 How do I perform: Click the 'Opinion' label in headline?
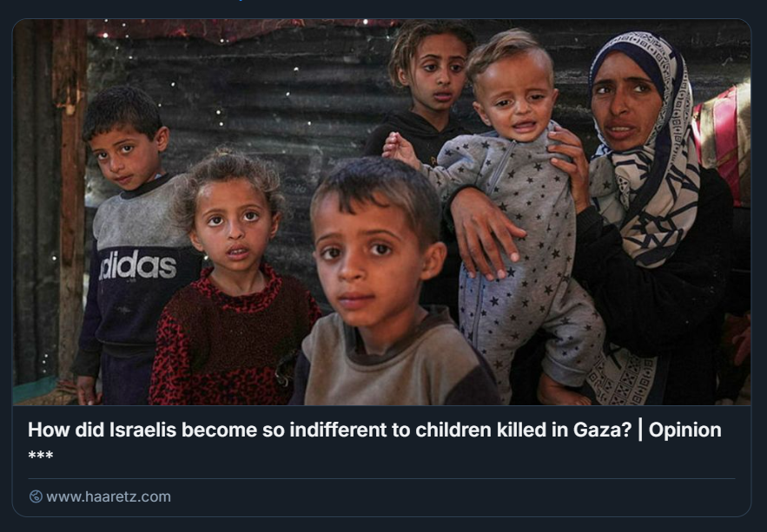(x=684, y=430)
